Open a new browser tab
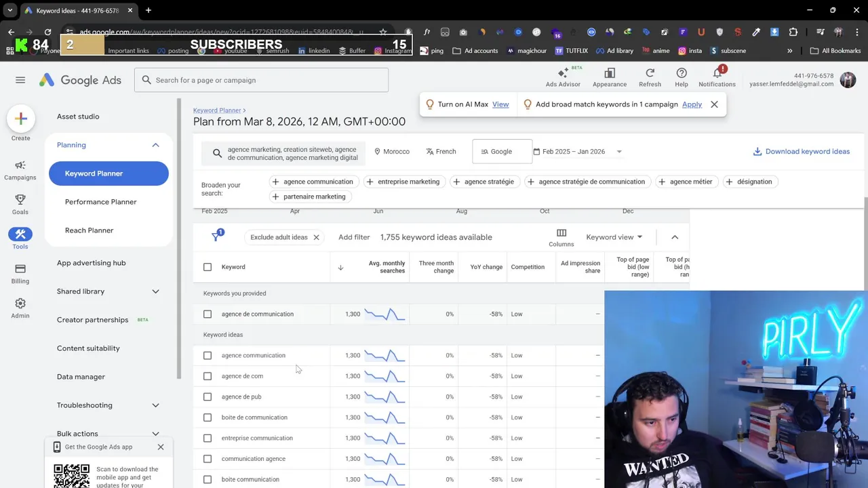 tap(148, 10)
